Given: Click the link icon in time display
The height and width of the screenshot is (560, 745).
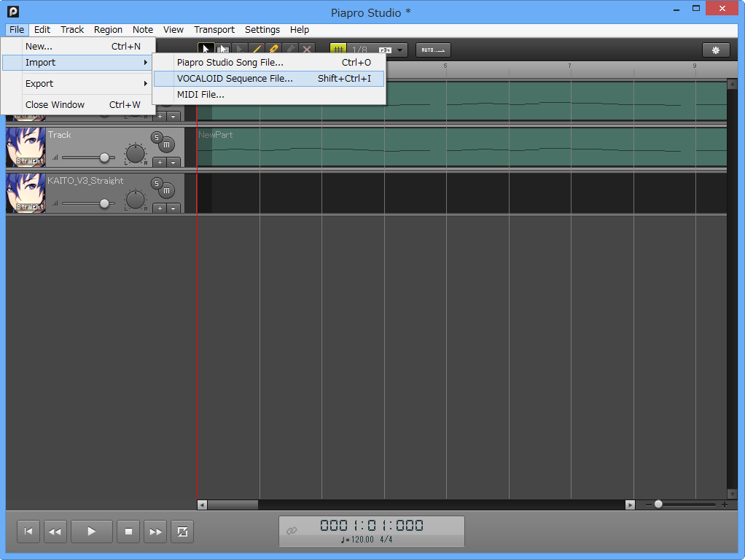Looking at the screenshot, I should [x=292, y=531].
